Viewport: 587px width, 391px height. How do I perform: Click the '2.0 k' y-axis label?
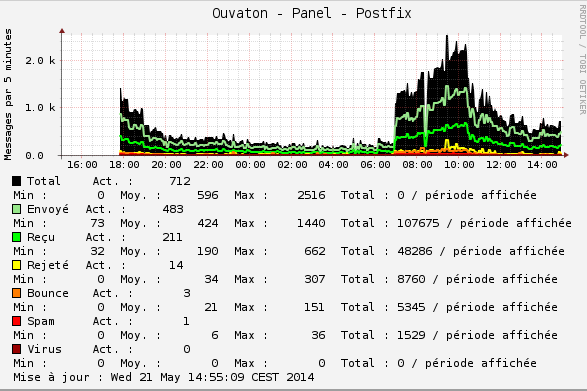[x=40, y=60]
